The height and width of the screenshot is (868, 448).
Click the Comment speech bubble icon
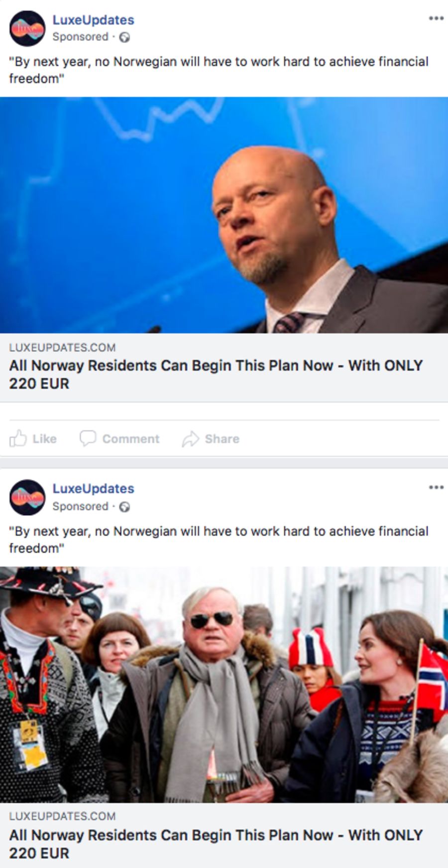[x=88, y=438]
